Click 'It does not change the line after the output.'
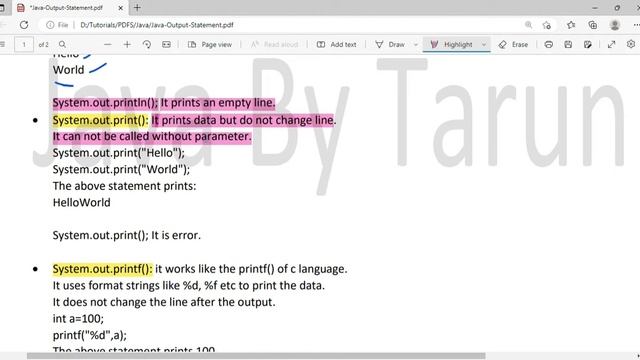 (x=164, y=302)
